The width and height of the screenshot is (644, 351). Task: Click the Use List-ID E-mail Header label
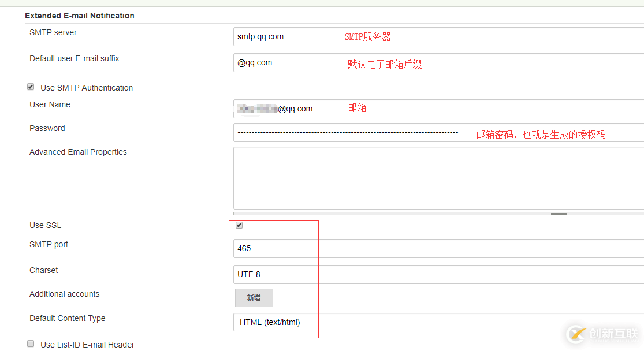[x=87, y=344]
